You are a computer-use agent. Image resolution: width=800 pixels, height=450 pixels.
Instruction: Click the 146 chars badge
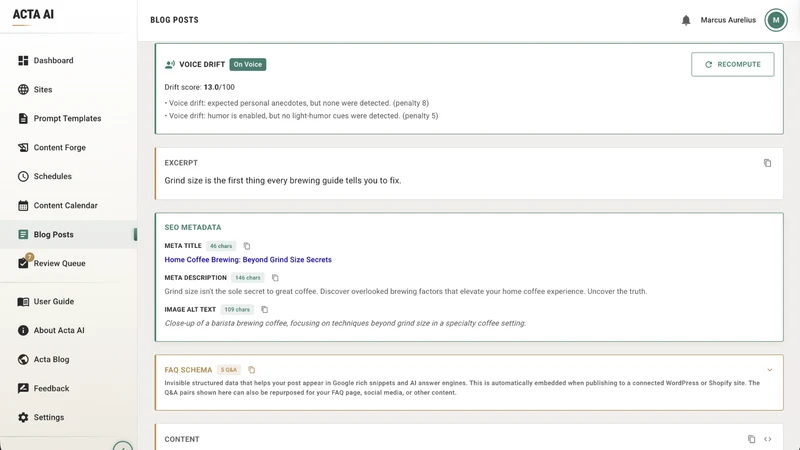[x=247, y=278]
